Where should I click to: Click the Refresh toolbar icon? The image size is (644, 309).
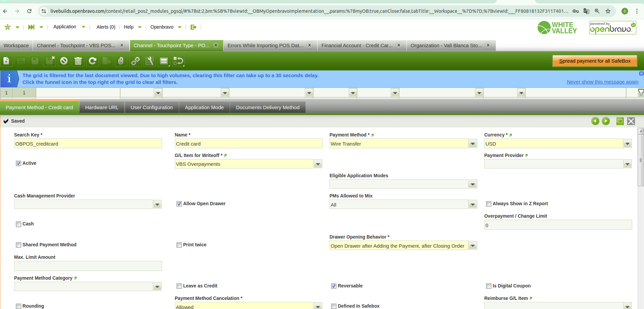(x=92, y=61)
